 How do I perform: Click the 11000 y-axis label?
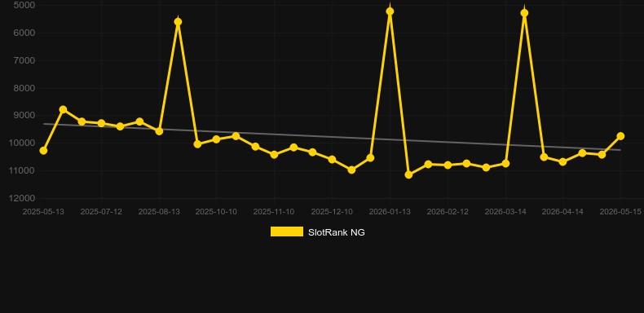pyautogui.click(x=22, y=170)
